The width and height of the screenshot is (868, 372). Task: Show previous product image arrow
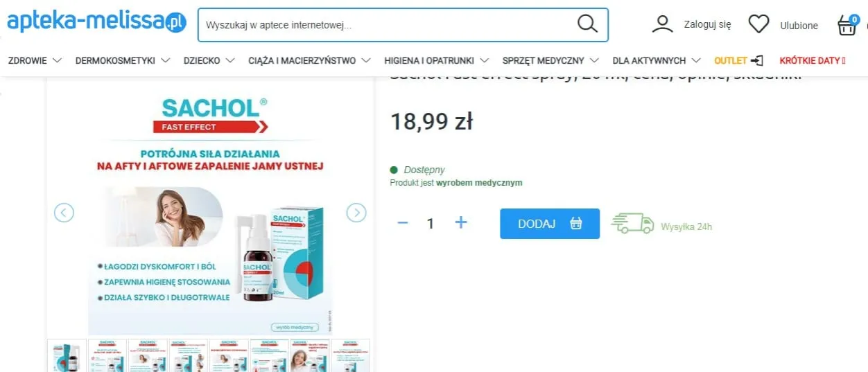[x=64, y=213]
